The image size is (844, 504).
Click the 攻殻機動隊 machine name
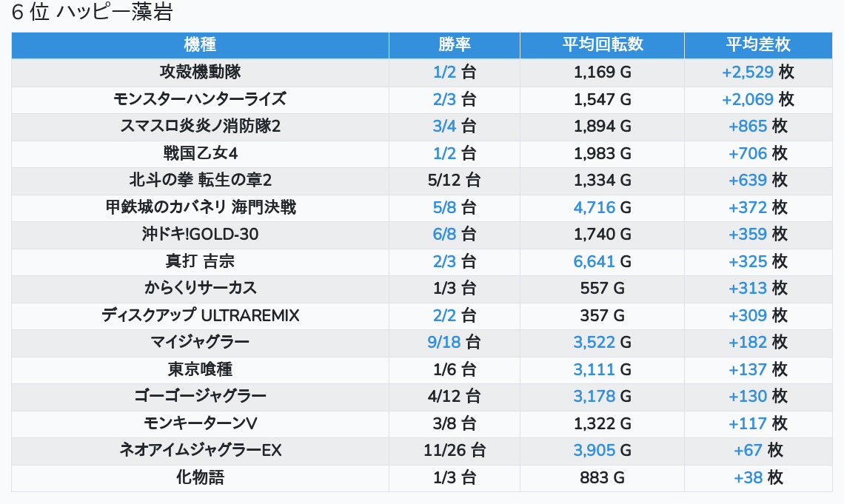pos(200,73)
